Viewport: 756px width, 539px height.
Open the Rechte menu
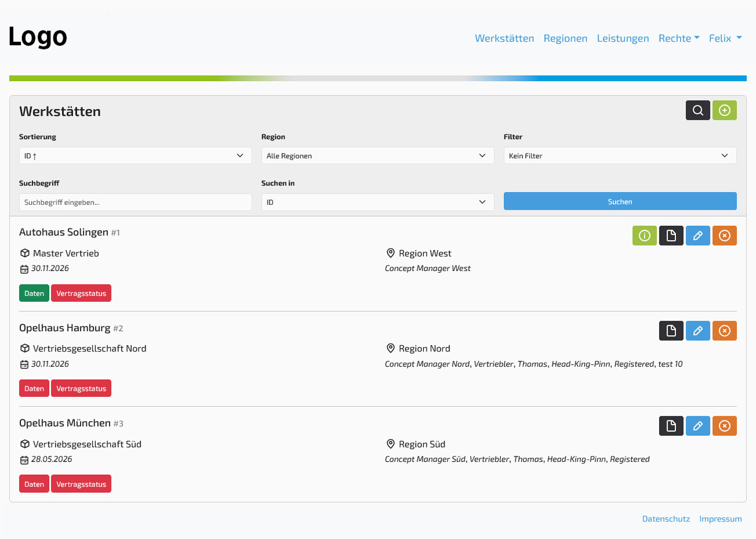[x=679, y=38]
